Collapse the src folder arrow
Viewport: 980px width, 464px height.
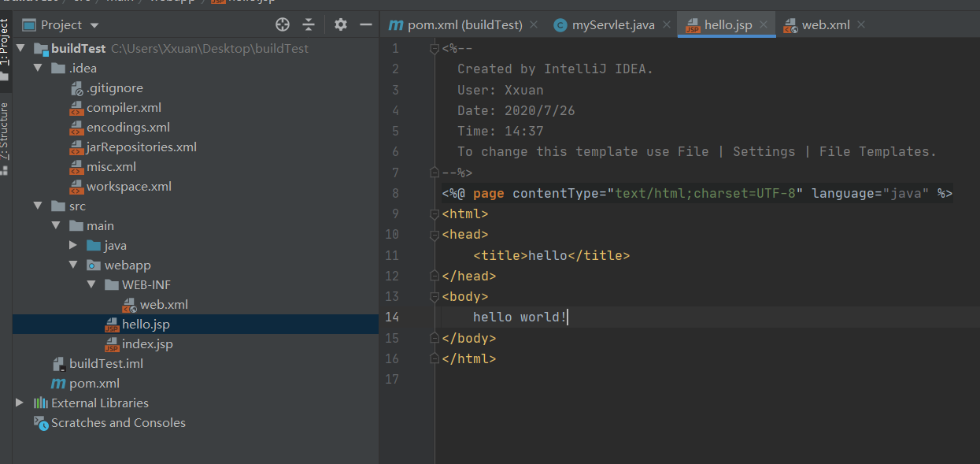(38, 206)
